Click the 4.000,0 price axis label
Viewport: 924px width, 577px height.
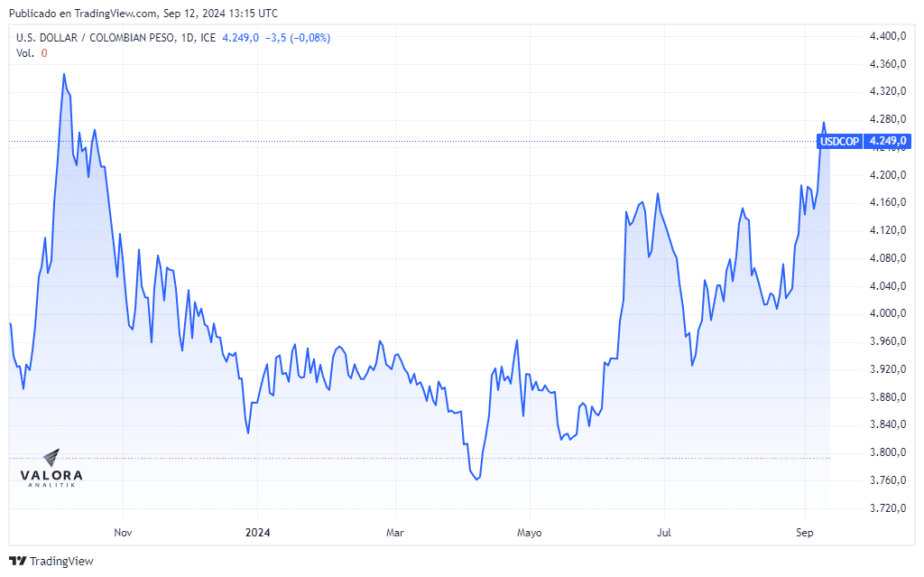pyautogui.click(x=888, y=313)
